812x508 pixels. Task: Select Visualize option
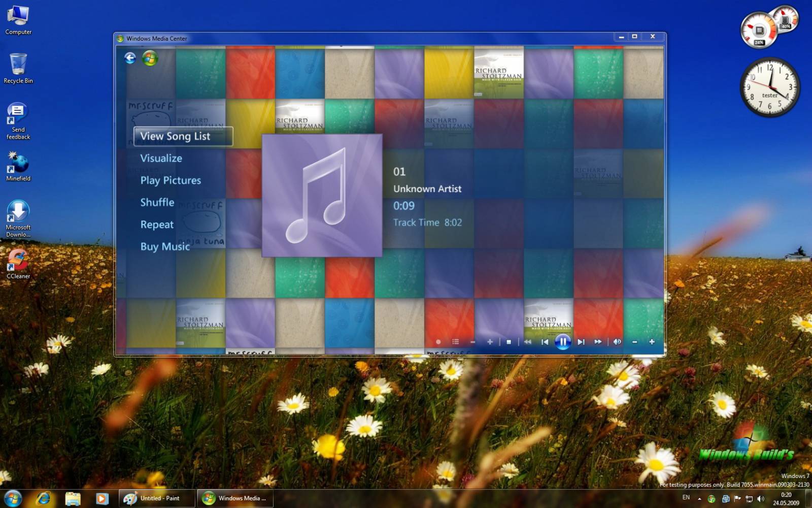(x=161, y=158)
